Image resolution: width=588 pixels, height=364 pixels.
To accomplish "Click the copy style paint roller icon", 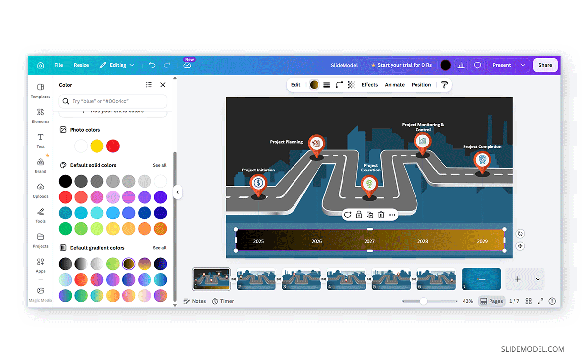I will (444, 85).
